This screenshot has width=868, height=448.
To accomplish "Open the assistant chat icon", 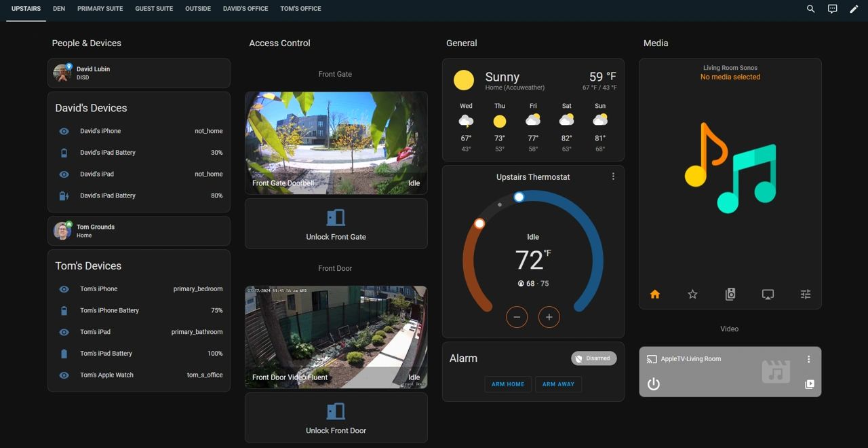I will tap(832, 9).
